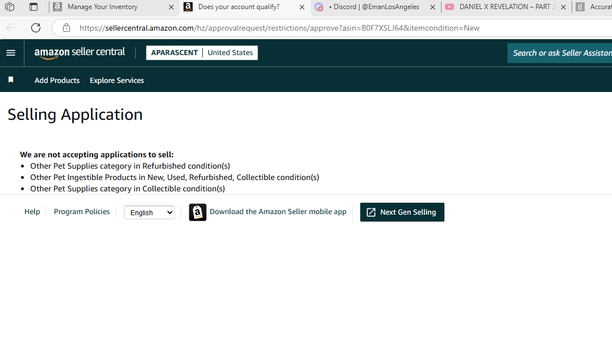Expand the English language dropdown
Image resolution: width=612 pixels, height=364 pixels.
tap(149, 212)
